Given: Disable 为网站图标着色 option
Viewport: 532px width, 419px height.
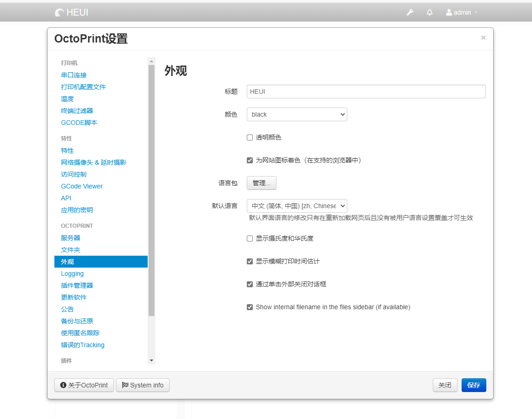Looking at the screenshot, I should tap(250, 160).
